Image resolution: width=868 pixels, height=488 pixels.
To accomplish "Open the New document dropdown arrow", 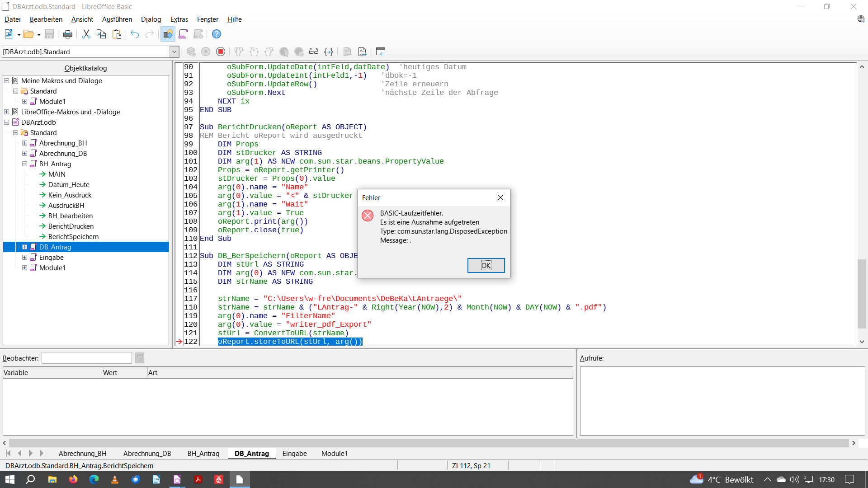I will [x=19, y=34].
